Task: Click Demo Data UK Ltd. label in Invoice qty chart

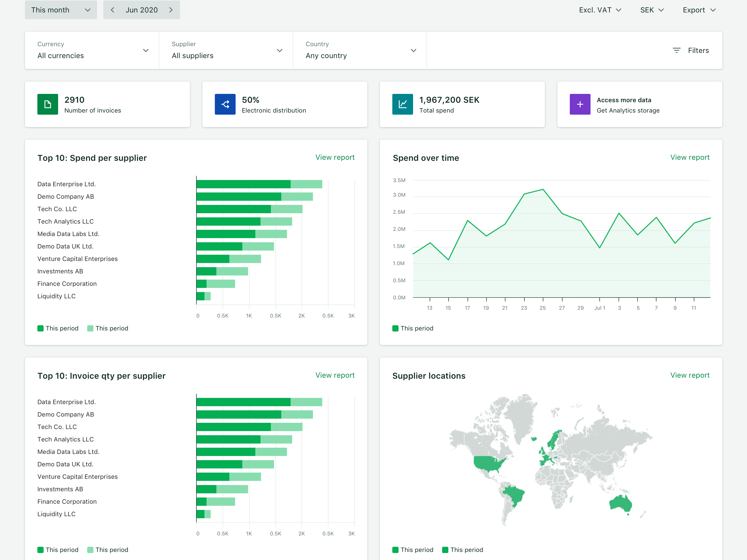Action: point(65,464)
